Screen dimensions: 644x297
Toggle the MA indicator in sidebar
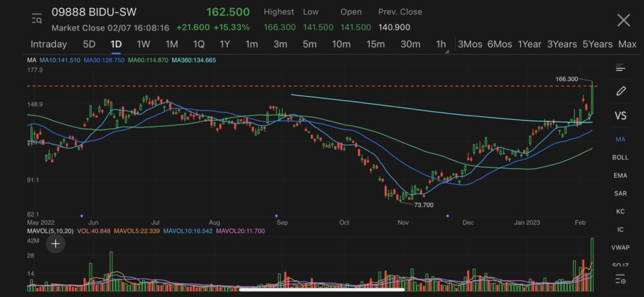(621, 139)
